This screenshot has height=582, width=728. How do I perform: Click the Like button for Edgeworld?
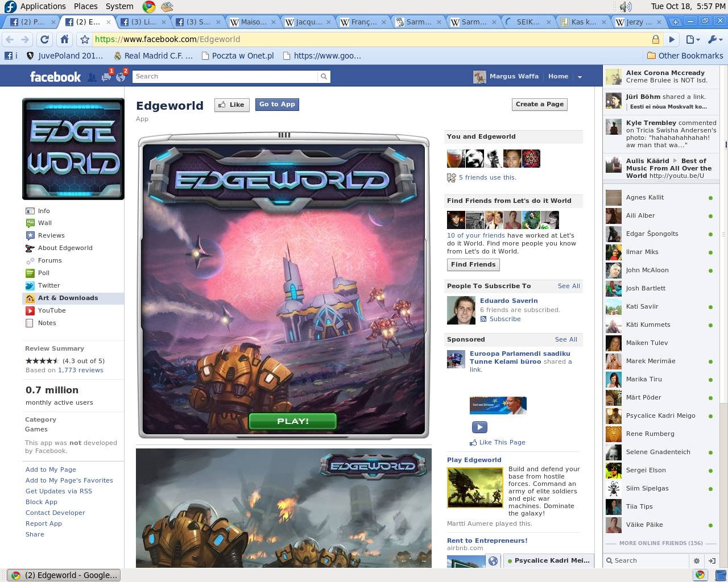point(232,105)
